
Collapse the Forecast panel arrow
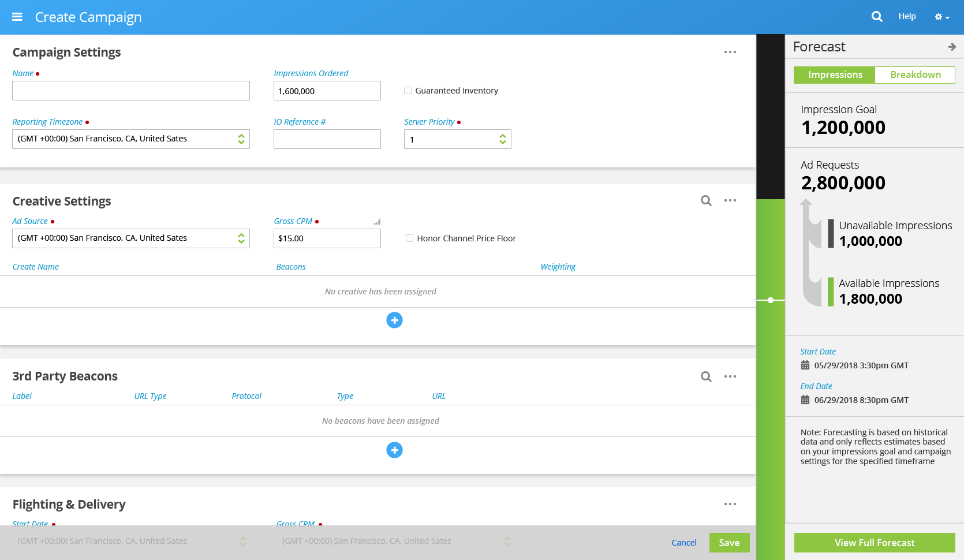[x=952, y=47]
